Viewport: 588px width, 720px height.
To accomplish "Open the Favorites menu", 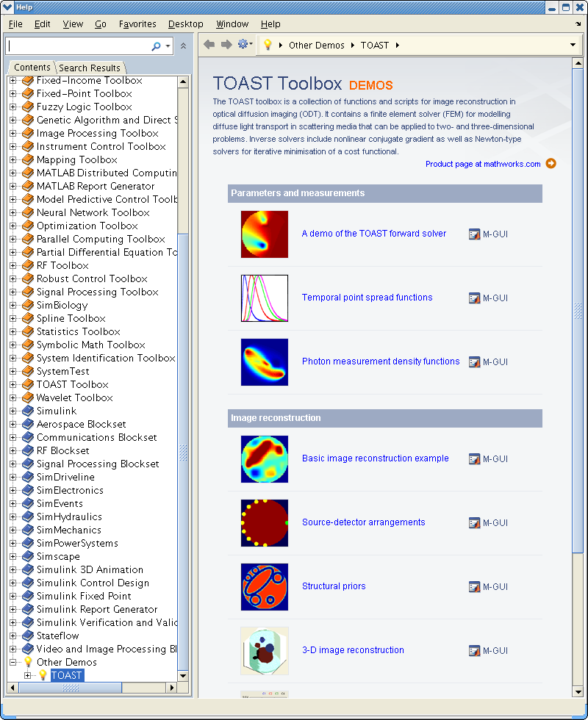I will click(137, 24).
